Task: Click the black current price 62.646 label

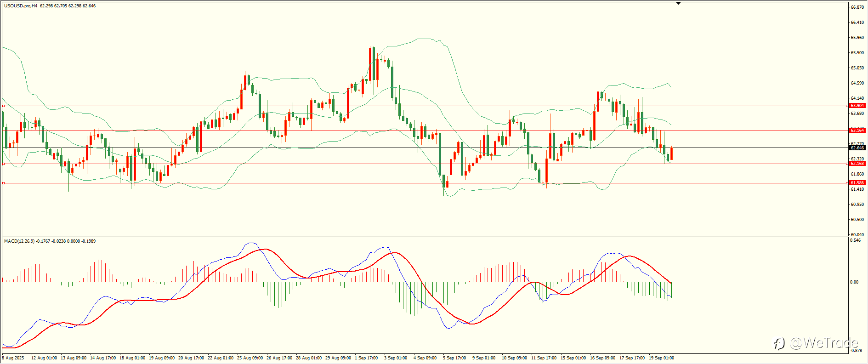Action: 857,148
